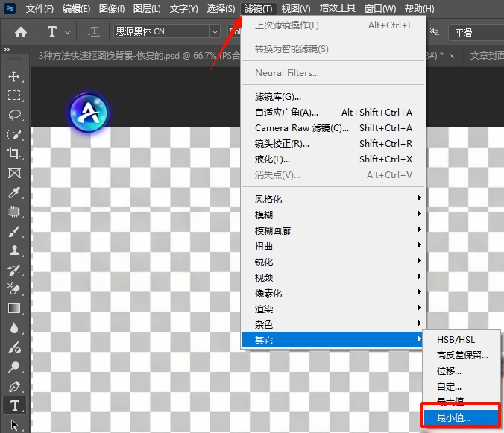Open the 图层(L) menu

point(147,9)
